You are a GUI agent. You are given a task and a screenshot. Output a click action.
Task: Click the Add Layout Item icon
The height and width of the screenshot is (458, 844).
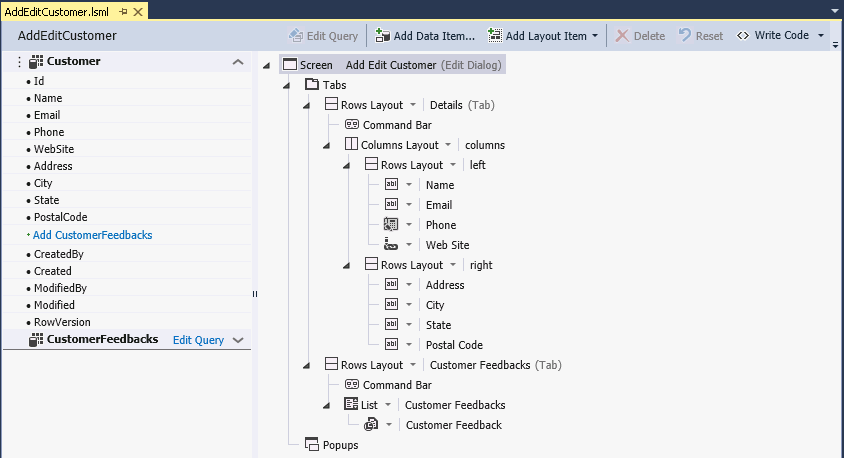(495, 36)
